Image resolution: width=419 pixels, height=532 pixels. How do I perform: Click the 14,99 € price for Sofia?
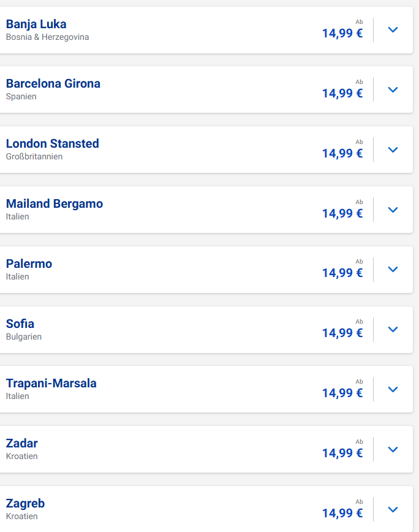click(342, 333)
